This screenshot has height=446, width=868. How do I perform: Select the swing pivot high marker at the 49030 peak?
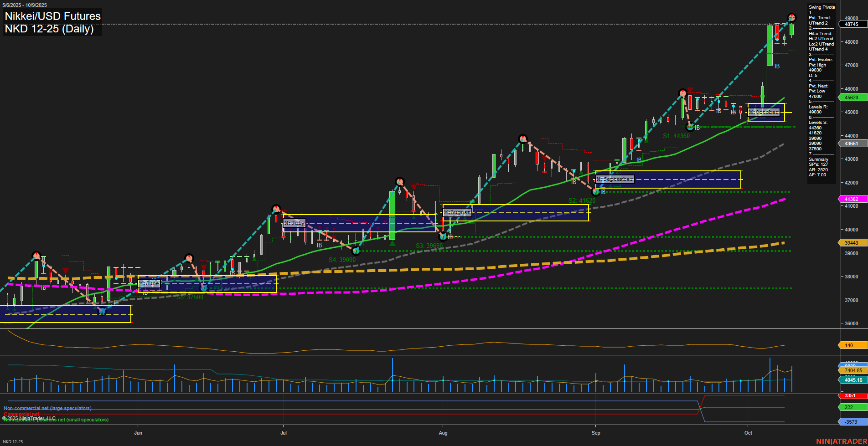792,18
